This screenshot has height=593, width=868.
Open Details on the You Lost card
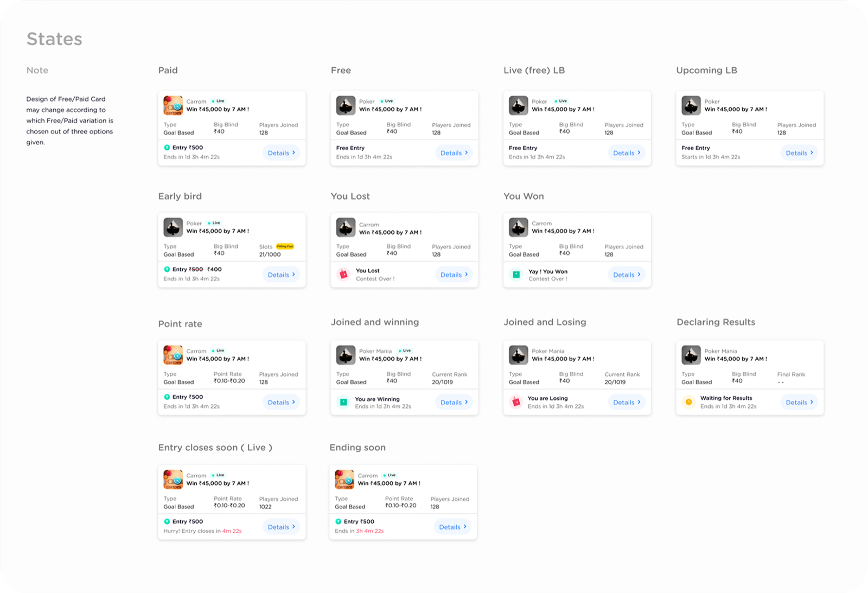pyautogui.click(x=454, y=275)
